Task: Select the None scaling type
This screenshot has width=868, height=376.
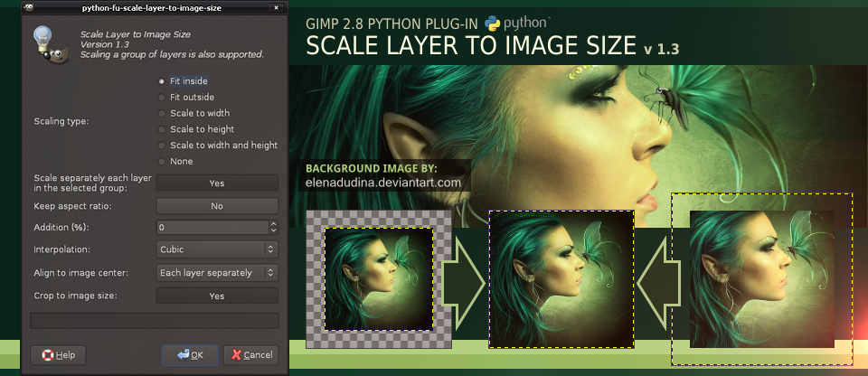Action: (x=175, y=161)
